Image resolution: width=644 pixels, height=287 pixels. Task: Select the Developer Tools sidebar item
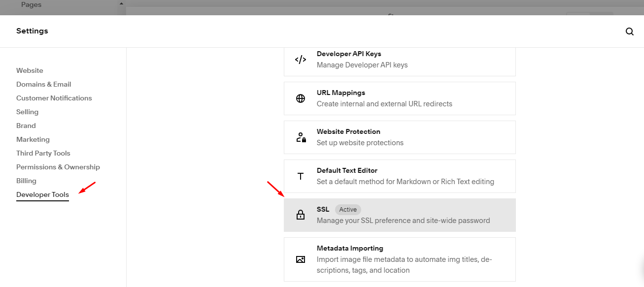coord(42,194)
